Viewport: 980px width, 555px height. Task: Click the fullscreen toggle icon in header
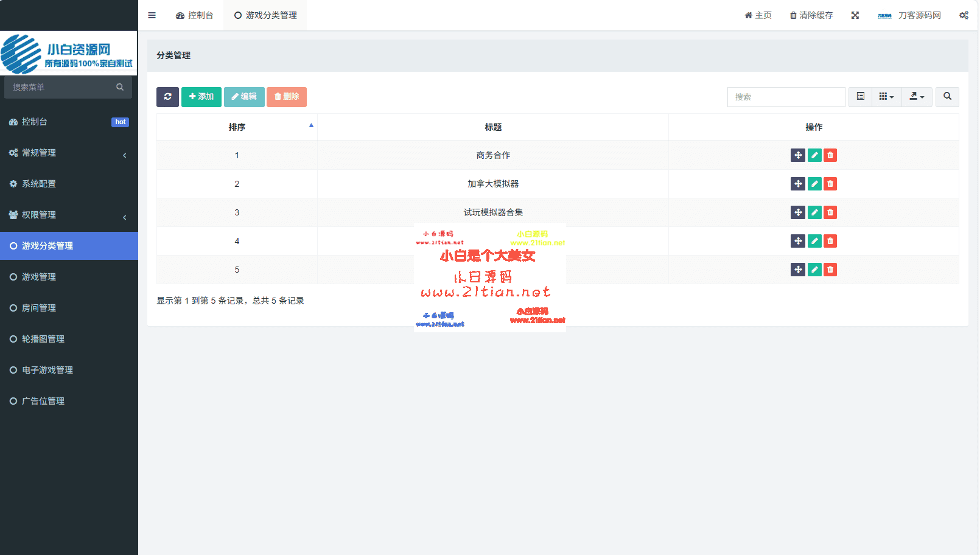coord(855,15)
